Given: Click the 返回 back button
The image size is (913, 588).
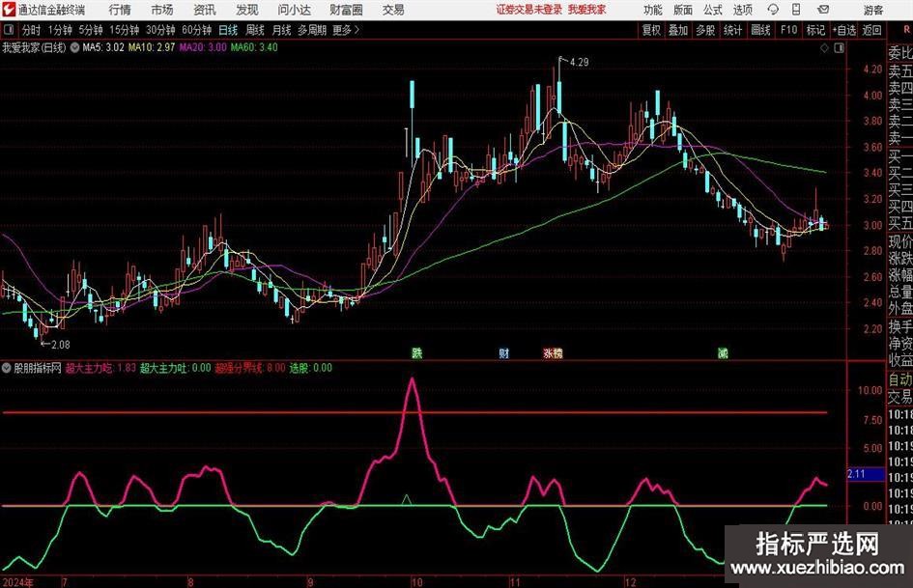Looking at the screenshot, I should coord(871,30).
